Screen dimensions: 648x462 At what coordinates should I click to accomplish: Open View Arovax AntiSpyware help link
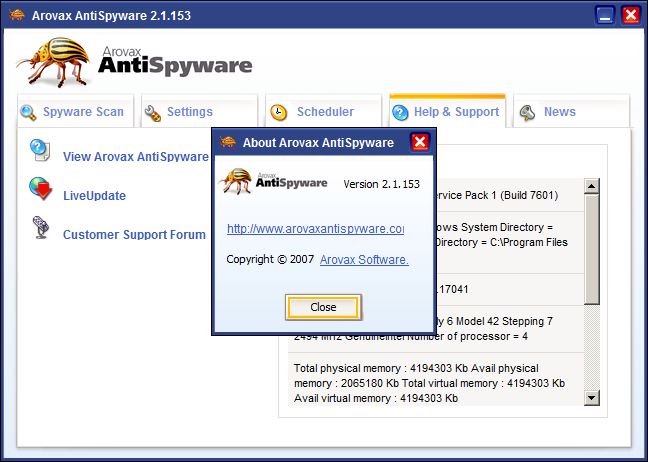(x=136, y=157)
